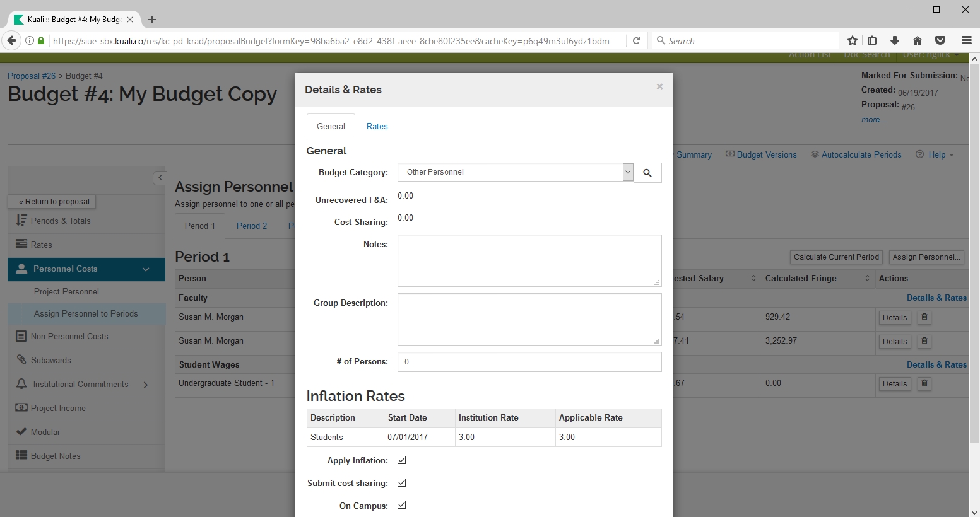980x517 pixels.
Task: Select the Period 2 tab
Action: (x=251, y=226)
